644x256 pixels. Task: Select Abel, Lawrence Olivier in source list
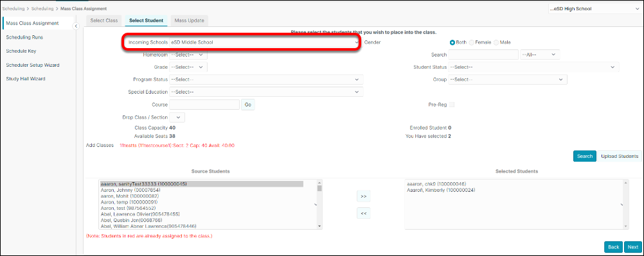140,214
